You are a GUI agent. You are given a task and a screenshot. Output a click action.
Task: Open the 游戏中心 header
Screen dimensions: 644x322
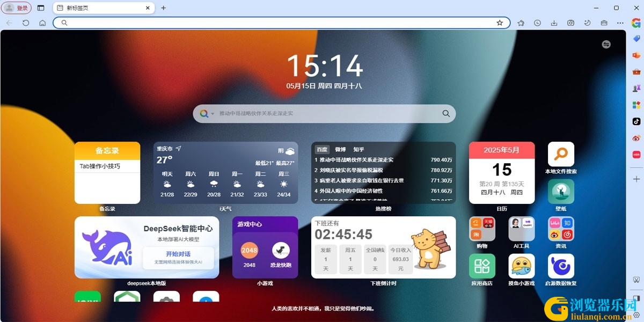(250, 224)
